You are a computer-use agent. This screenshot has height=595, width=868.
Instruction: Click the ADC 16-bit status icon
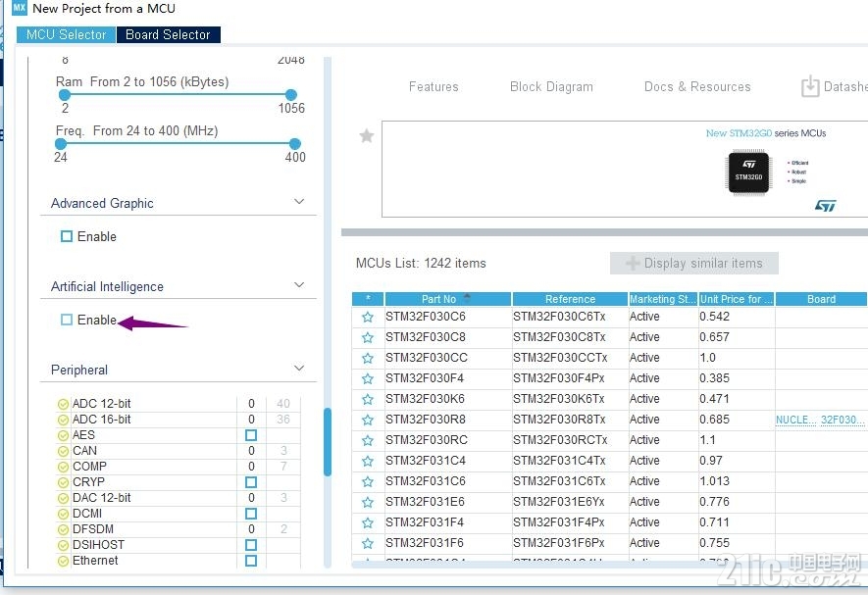click(x=63, y=420)
